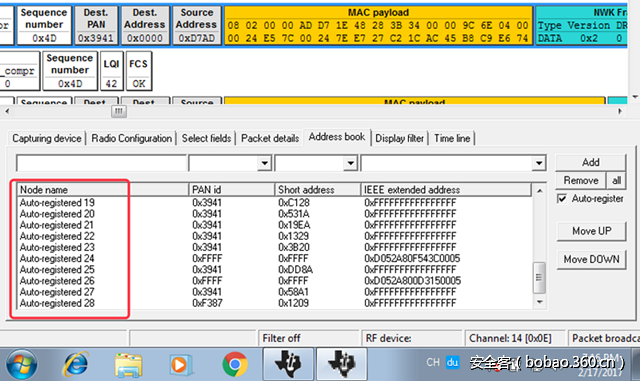The width and height of the screenshot is (640, 381).
Task: Click packet view vertical scroll down arrow
Action: pyautogui.click(x=635, y=97)
